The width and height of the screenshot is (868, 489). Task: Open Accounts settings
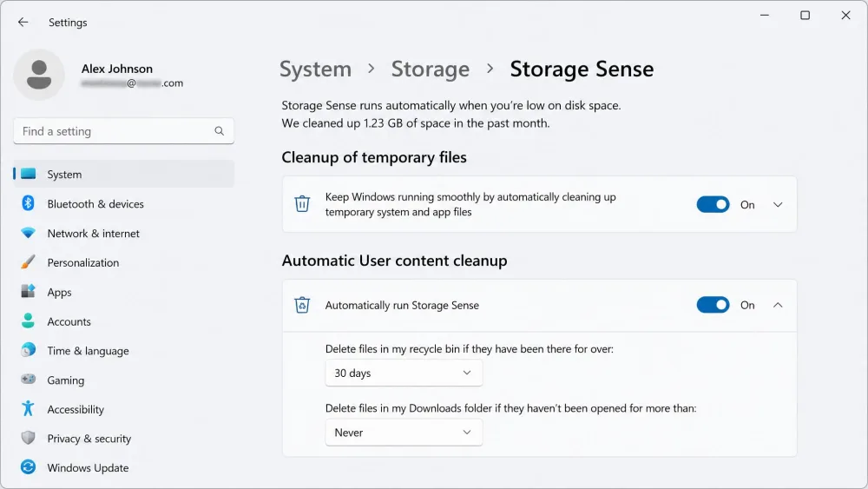pyautogui.click(x=123, y=320)
